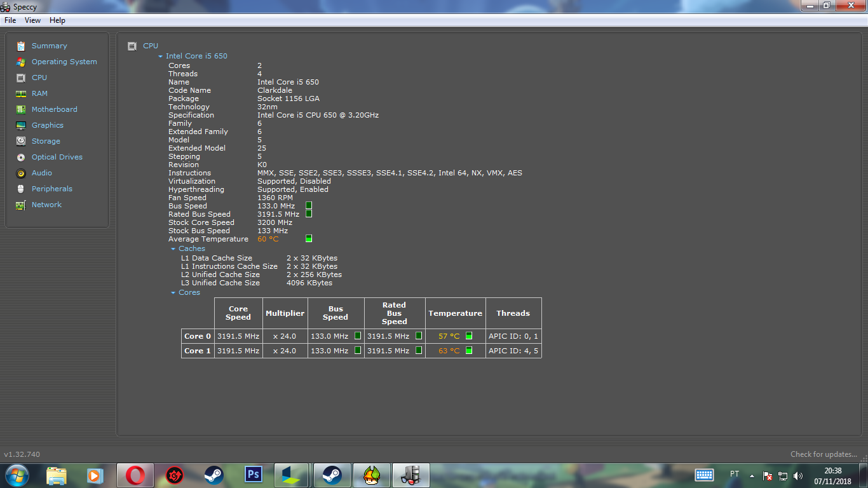
Task: Click the Socket 1156 LGA package value
Action: (288, 98)
